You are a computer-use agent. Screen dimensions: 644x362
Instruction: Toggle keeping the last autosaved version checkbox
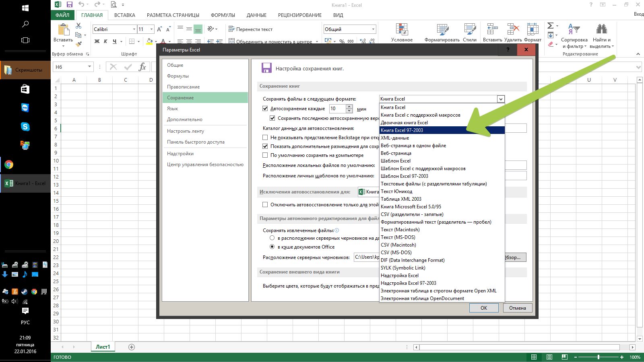272,118
